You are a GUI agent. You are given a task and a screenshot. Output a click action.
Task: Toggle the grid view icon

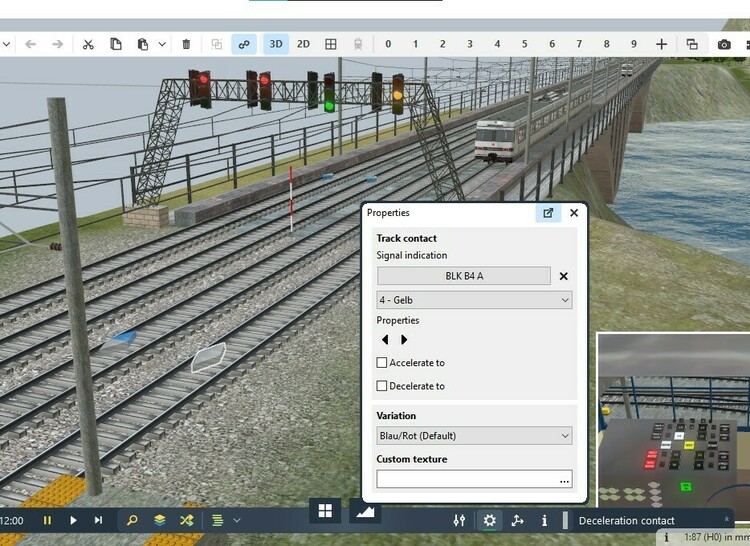pos(331,44)
